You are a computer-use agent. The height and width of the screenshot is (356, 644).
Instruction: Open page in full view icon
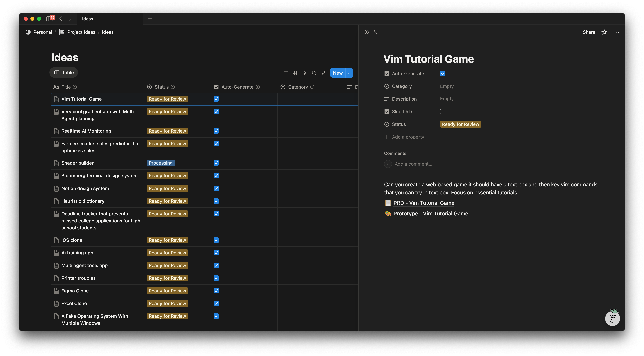tap(376, 32)
